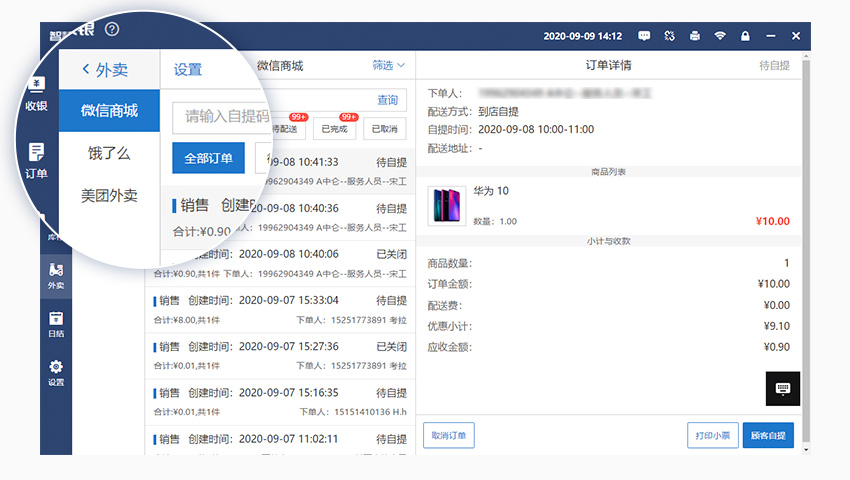Click the 取消订单 button
This screenshot has height=480, width=850.
point(449,436)
